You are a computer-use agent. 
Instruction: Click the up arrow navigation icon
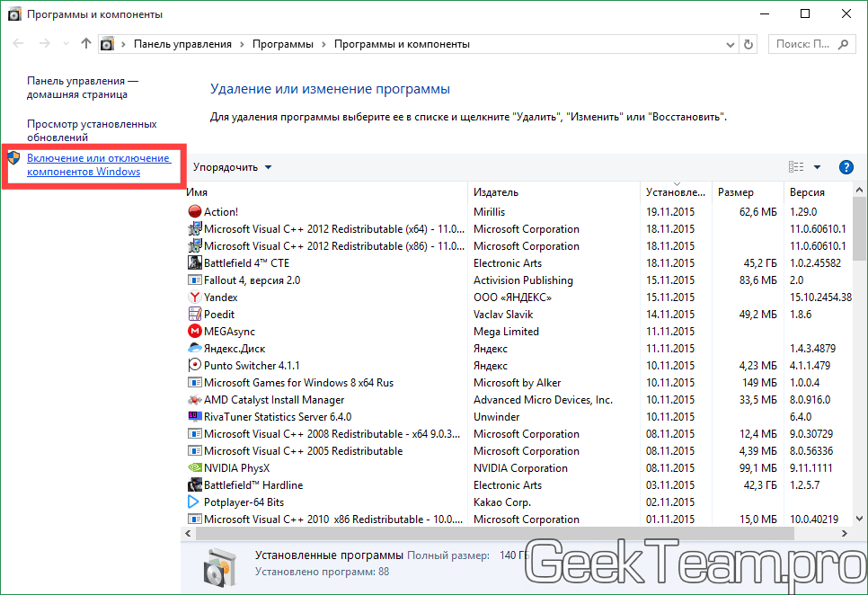click(x=86, y=43)
